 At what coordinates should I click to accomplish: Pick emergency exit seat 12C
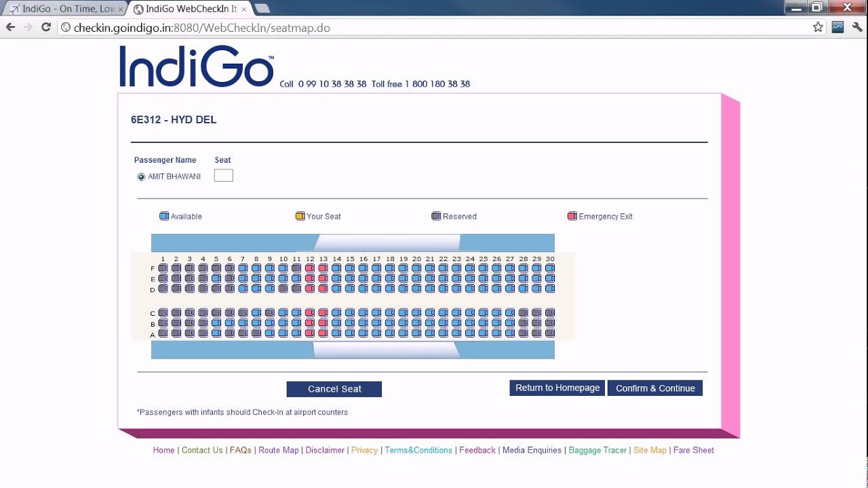[x=310, y=313]
